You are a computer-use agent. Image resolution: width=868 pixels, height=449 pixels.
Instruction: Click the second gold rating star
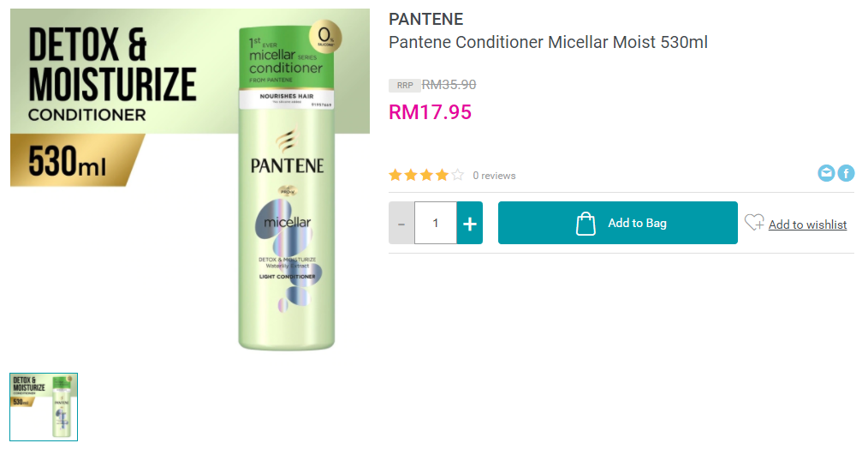pyautogui.click(x=411, y=176)
